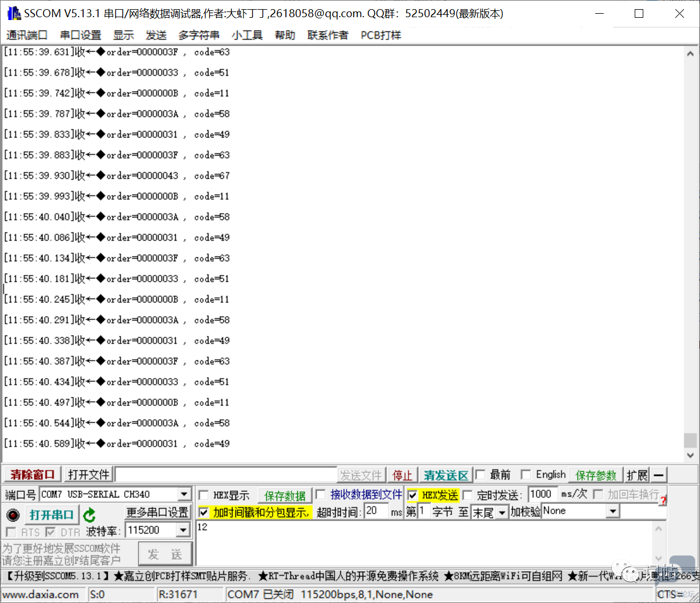Click the 超时时间 20 ms input field
This screenshot has height=603, width=700.
point(376,511)
